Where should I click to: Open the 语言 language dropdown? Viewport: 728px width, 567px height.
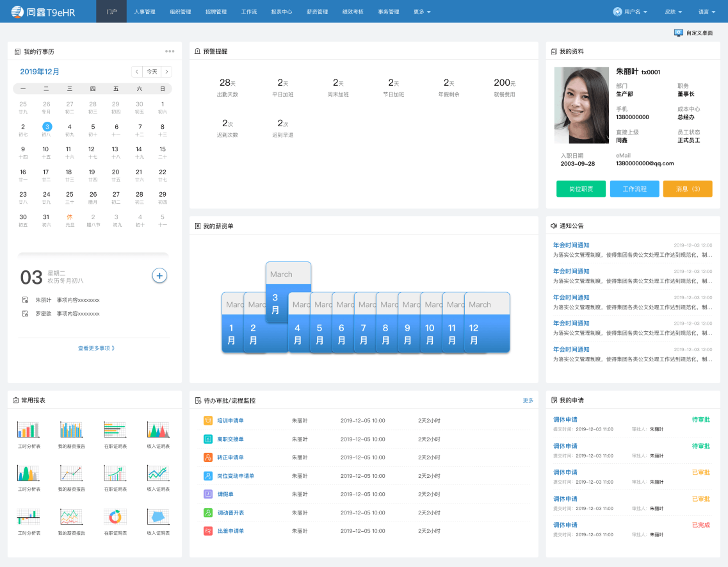click(707, 12)
